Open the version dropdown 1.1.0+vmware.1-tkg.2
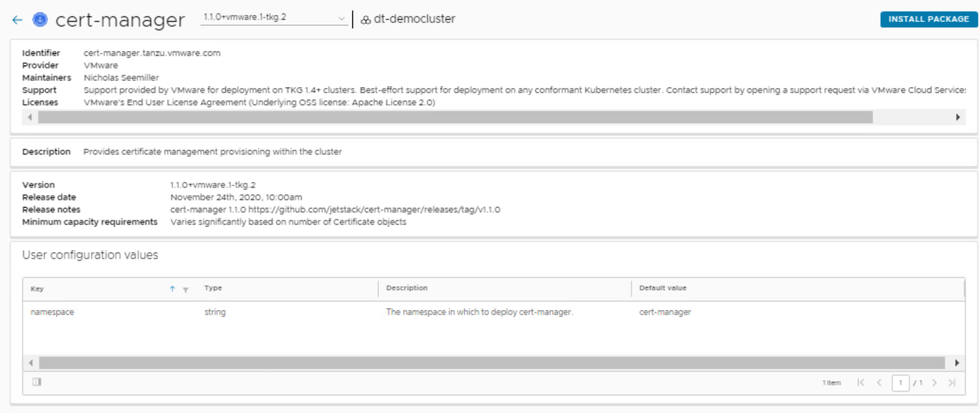The height and width of the screenshot is (413, 980). coord(274,18)
